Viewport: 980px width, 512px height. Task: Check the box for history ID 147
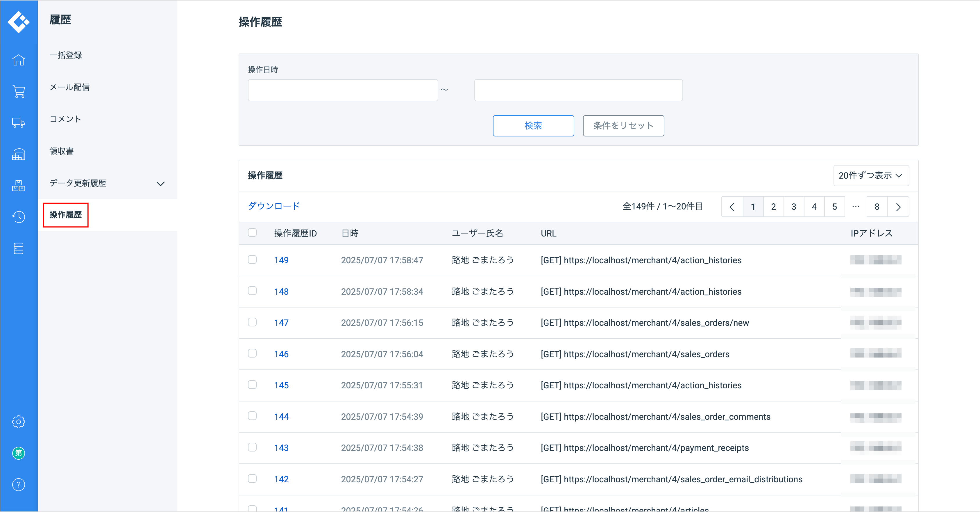[252, 322]
